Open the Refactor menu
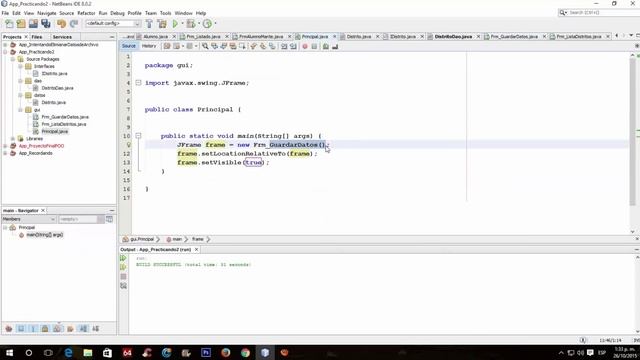640x360 pixels. (86, 13)
